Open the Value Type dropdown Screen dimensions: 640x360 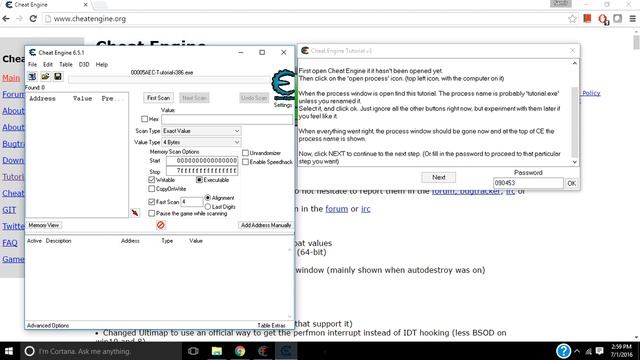201,142
